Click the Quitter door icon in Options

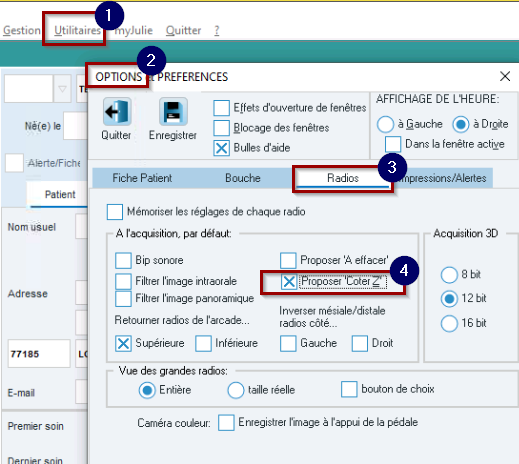tap(117, 112)
